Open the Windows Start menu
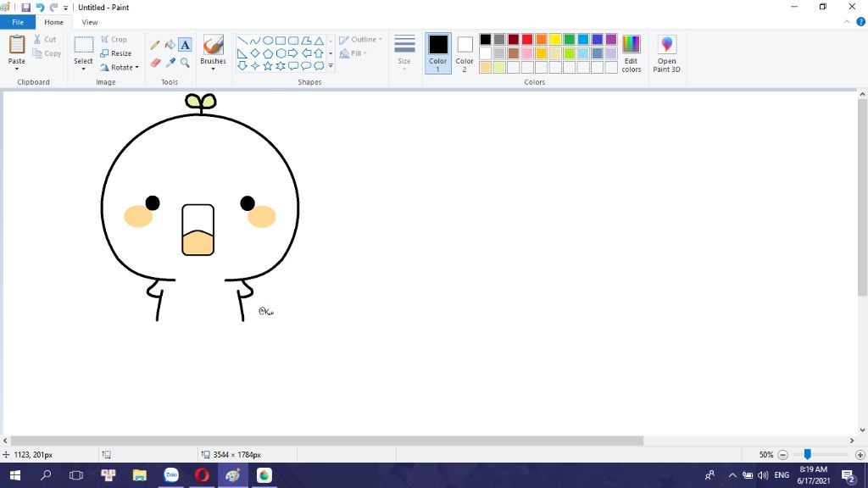Image resolution: width=868 pixels, height=488 pixels. [15, 475]
